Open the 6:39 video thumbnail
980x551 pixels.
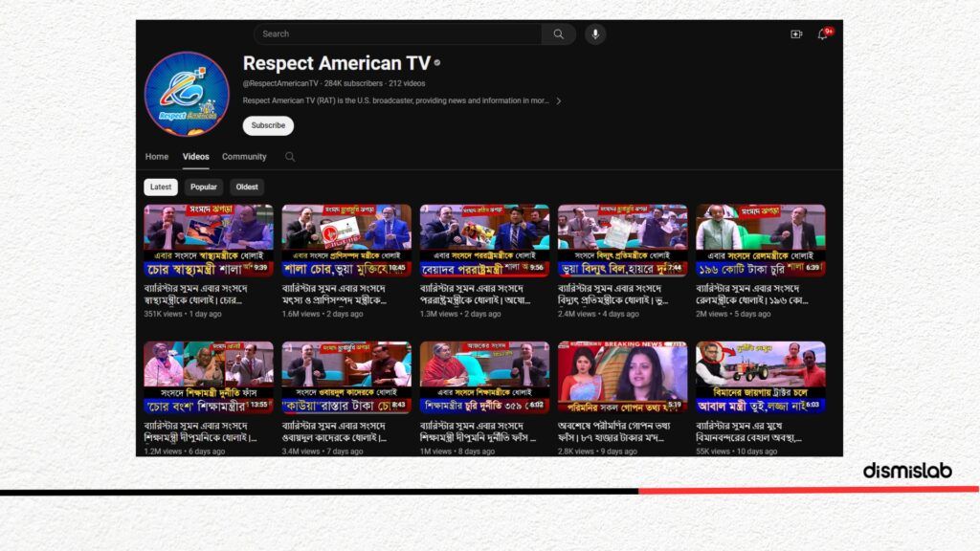point(761,240)
